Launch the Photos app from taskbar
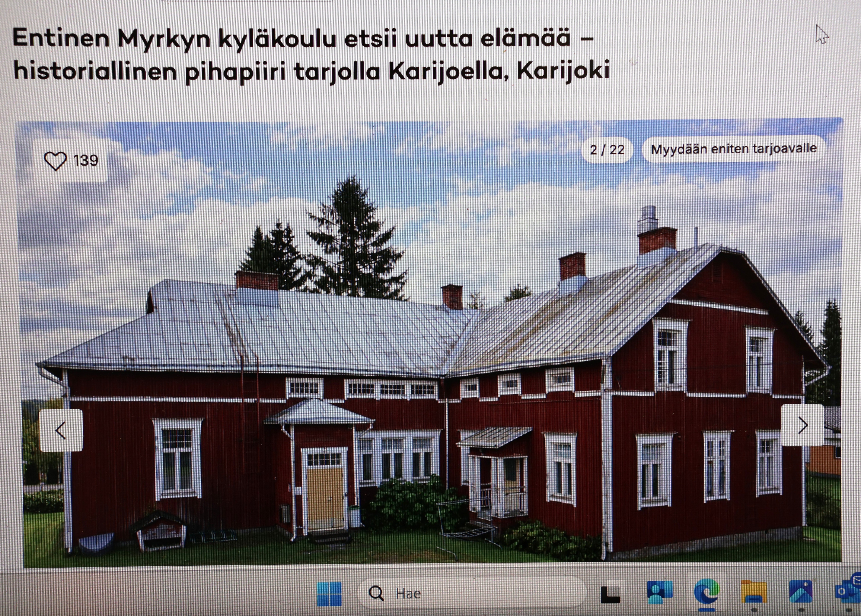 coord(801,592)
